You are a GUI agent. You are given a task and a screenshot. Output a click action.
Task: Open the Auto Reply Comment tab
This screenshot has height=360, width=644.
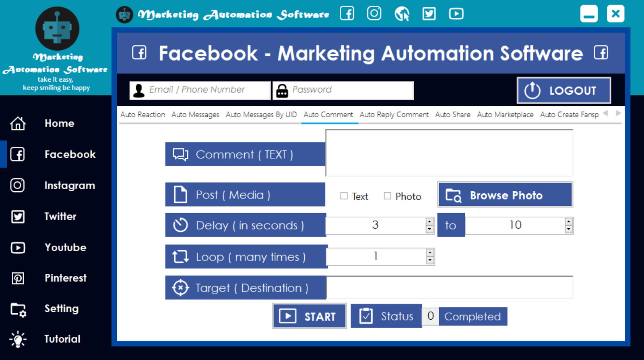coord(394,115)
